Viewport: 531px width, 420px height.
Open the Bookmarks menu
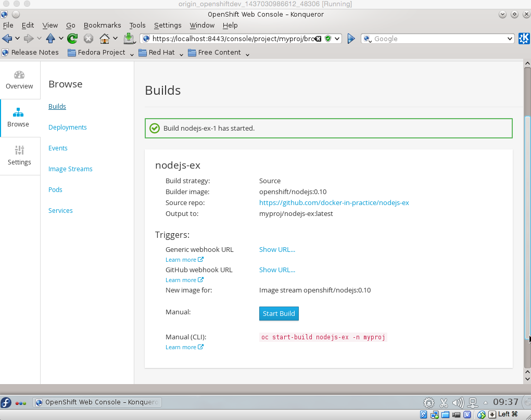click(102, 25)
